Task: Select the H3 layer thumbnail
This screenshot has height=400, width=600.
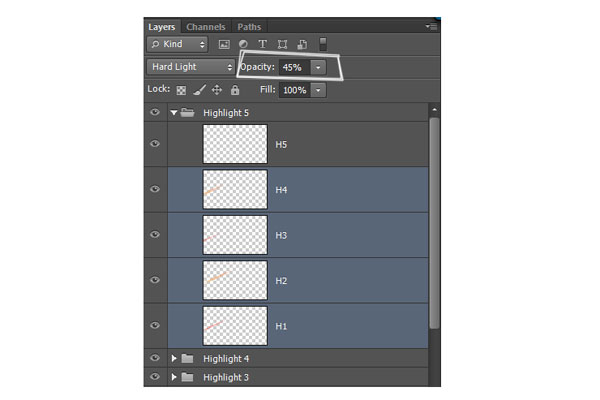Action: click(235, 235)
